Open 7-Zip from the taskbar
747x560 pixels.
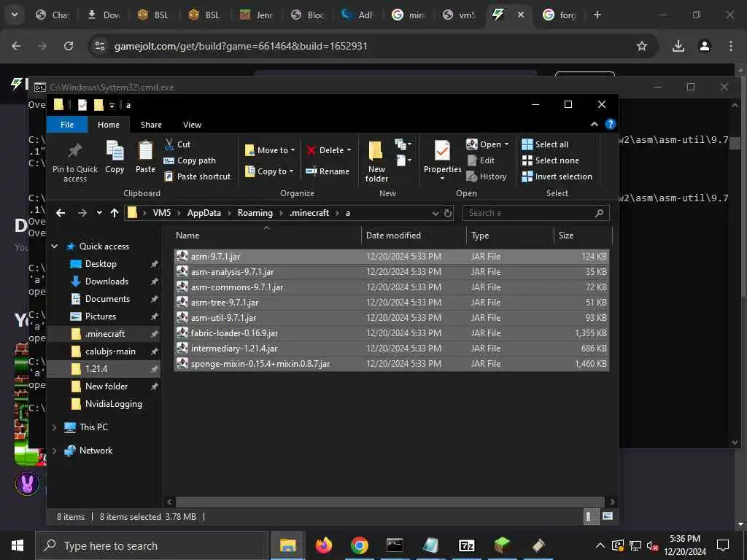click(466, 545)
